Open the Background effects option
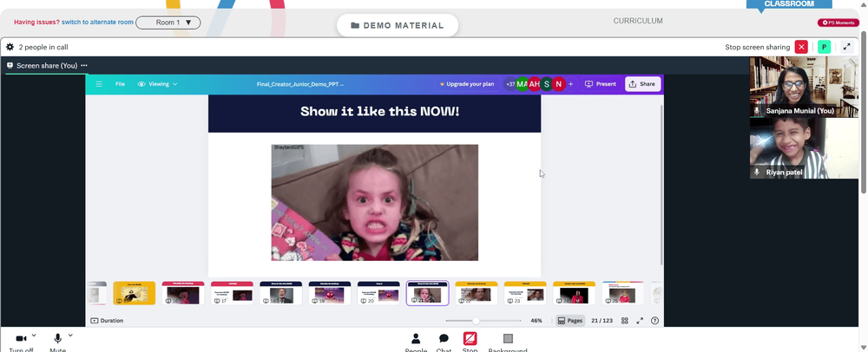The image size is (868, 352). pos(508,342)
